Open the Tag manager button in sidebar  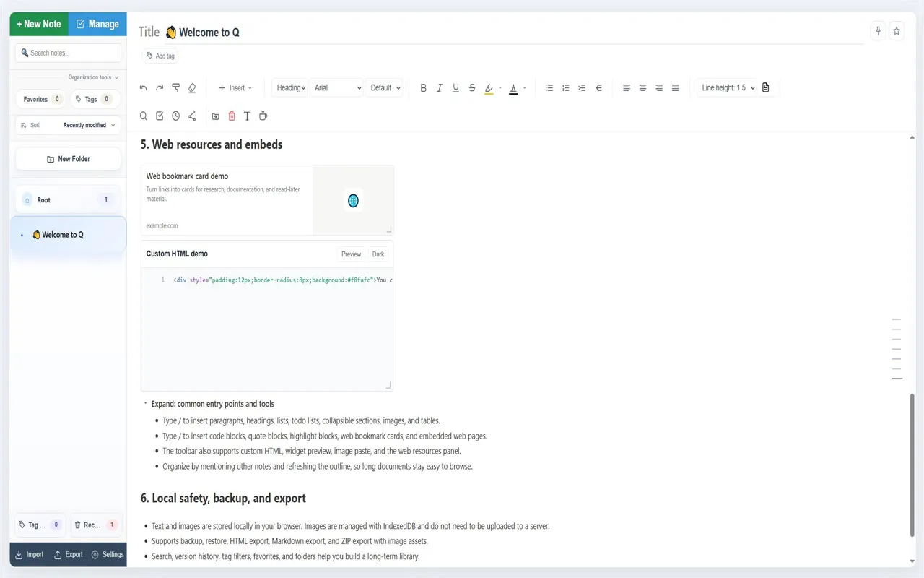click(x=40, y=525)
